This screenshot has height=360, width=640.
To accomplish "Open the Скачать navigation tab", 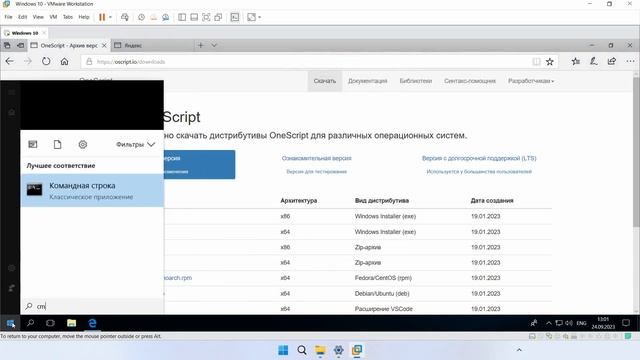I will pos(324,81).
